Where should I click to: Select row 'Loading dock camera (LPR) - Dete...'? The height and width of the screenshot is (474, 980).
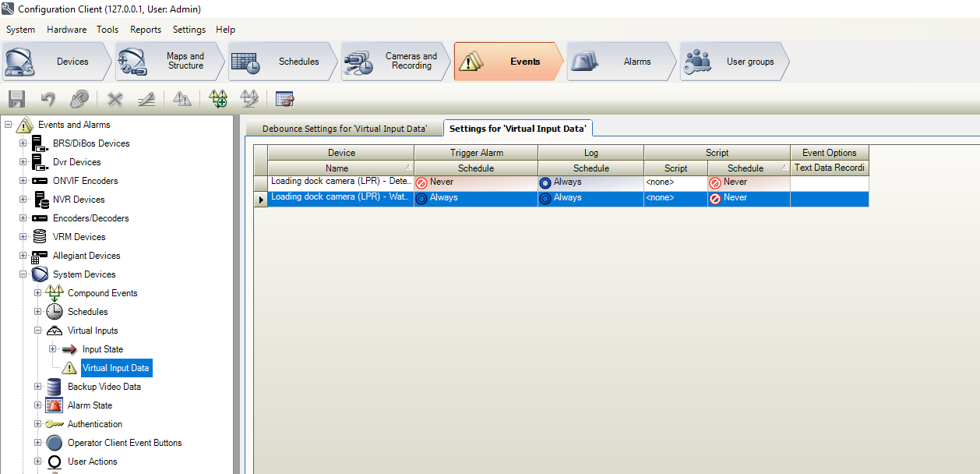point(341,182)
